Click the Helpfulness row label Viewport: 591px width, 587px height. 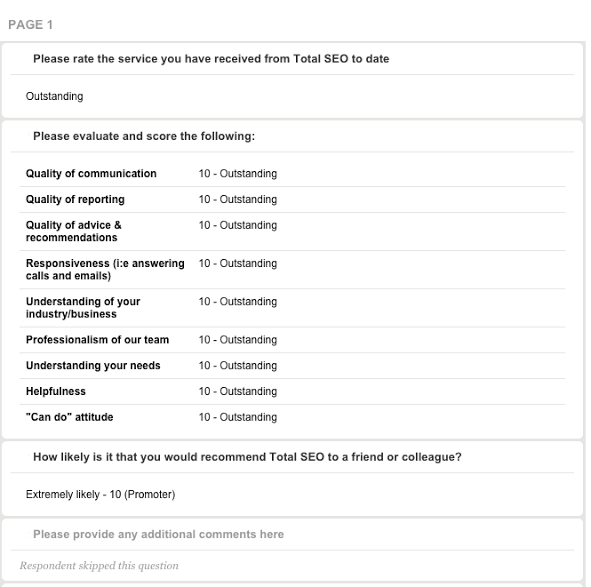56,391
